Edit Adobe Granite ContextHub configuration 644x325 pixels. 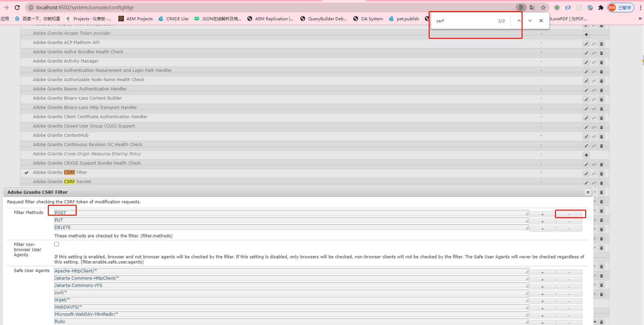(x=586, y=136)
